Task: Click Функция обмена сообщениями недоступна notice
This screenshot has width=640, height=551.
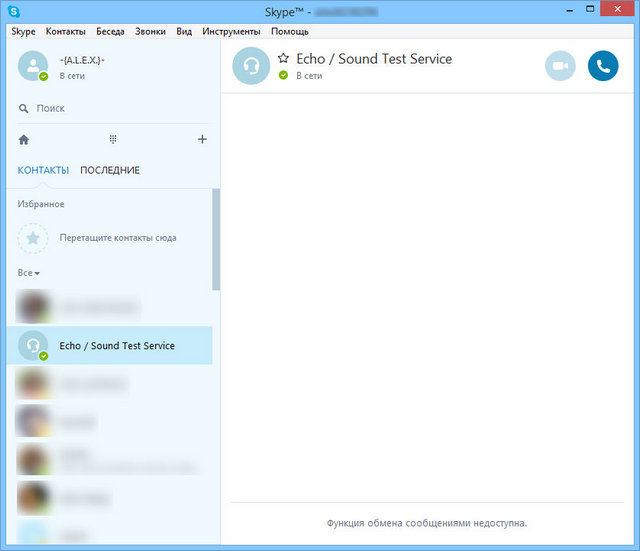Action: tap(427, 523)
